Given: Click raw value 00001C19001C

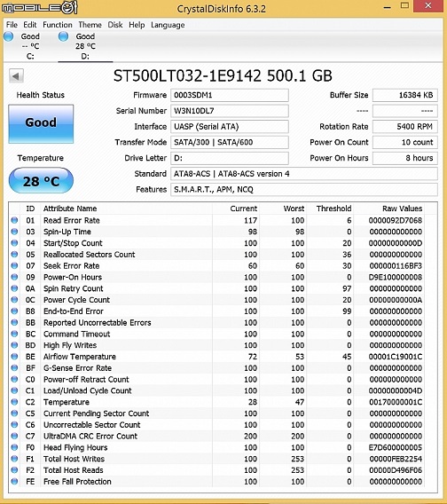Looking at the screenshot, I should click(396, 357).
